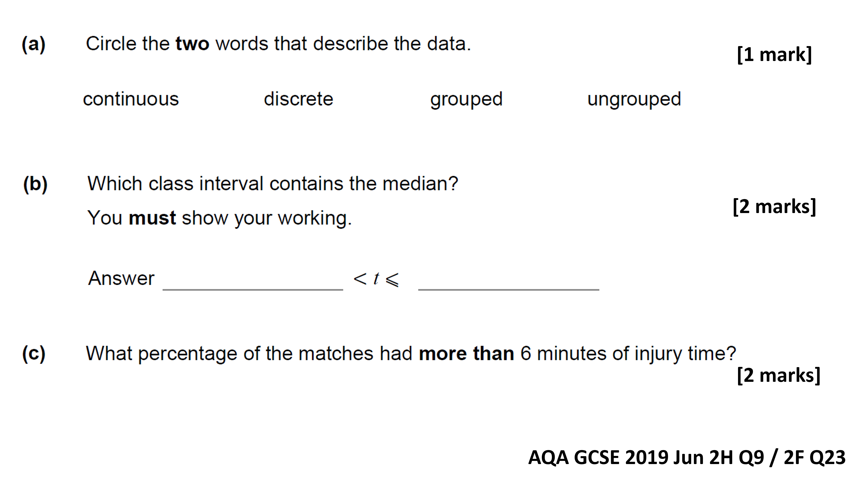Click the text 'Which class interval contains the median?'

click(273, 184)
